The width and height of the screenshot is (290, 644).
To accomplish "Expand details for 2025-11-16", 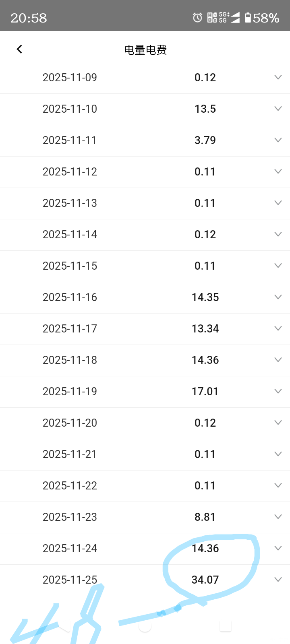I will pyautogui.click(x=278, y=297).
